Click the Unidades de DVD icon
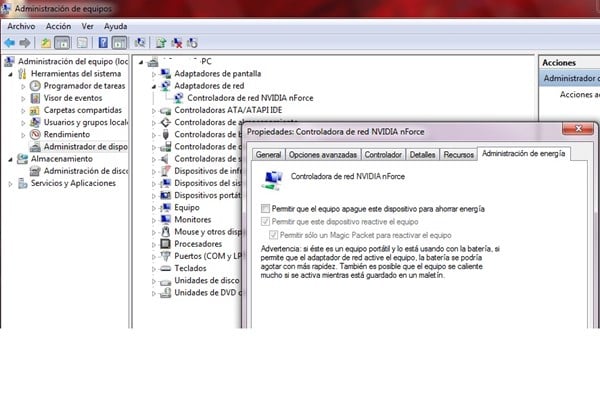600x415 pixels. tap(166, 293)
